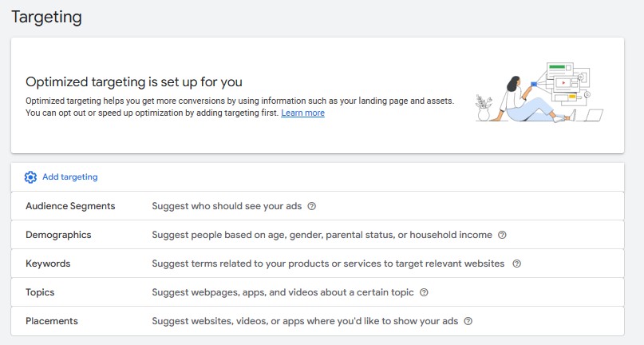Expand the Audience Segments row
Image resolution: width=644 pixels, height=345 pixels.
pyautogui.click(x=70, y=206)
